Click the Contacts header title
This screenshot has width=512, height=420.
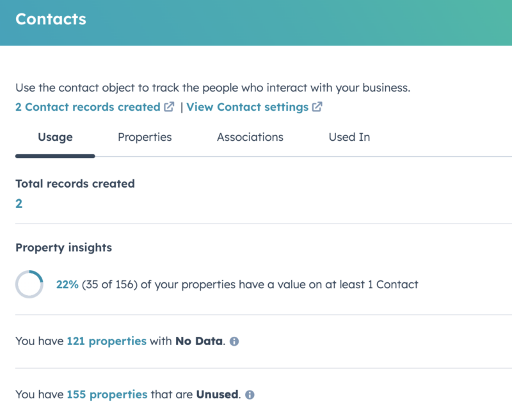click(x=51, y=19)
